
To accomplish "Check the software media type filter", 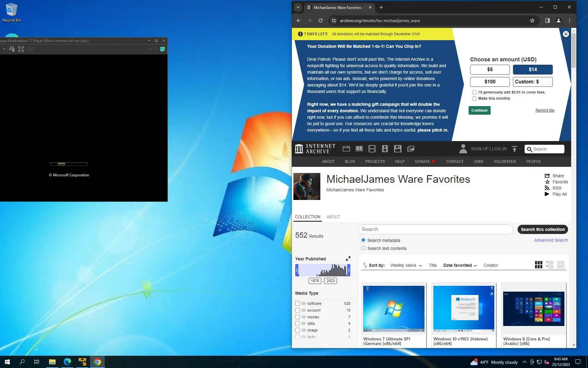I will 297,303.
